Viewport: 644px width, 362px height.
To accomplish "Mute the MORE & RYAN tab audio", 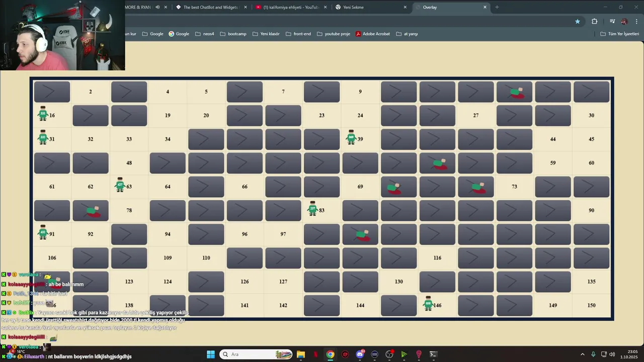I will coord(157,7).
